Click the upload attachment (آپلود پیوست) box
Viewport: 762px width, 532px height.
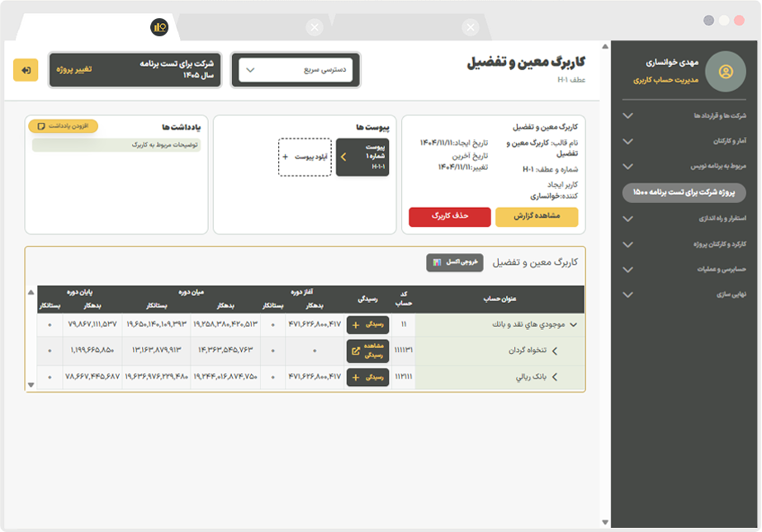(x=305, y=157)
